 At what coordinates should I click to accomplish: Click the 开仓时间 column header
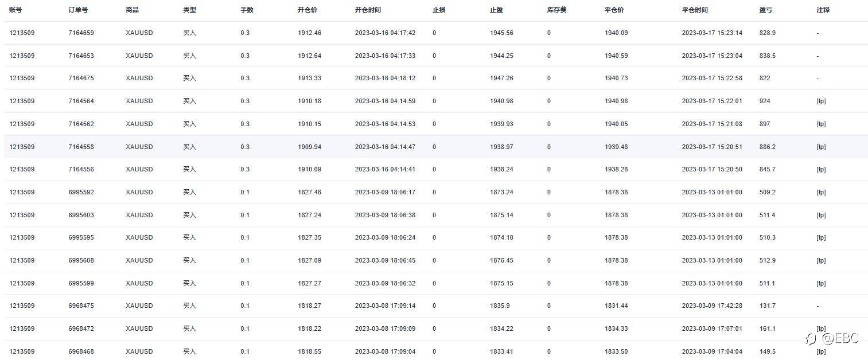click(x=368, y=10)
